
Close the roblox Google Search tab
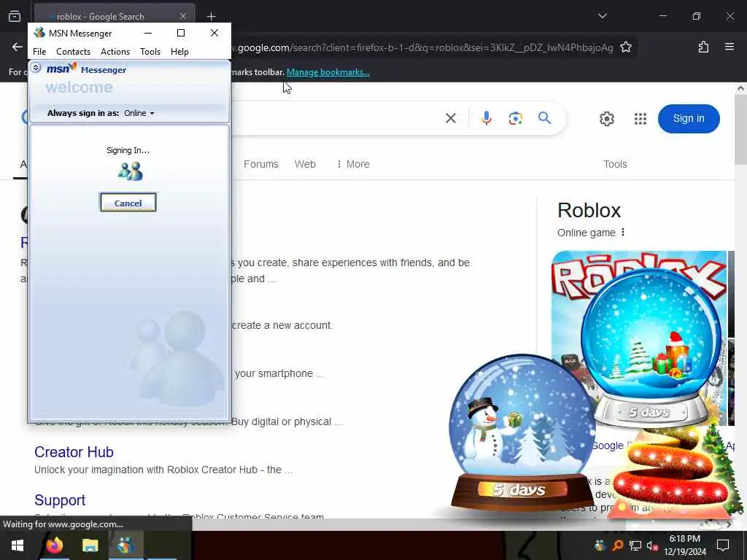[x=183, y=16]
